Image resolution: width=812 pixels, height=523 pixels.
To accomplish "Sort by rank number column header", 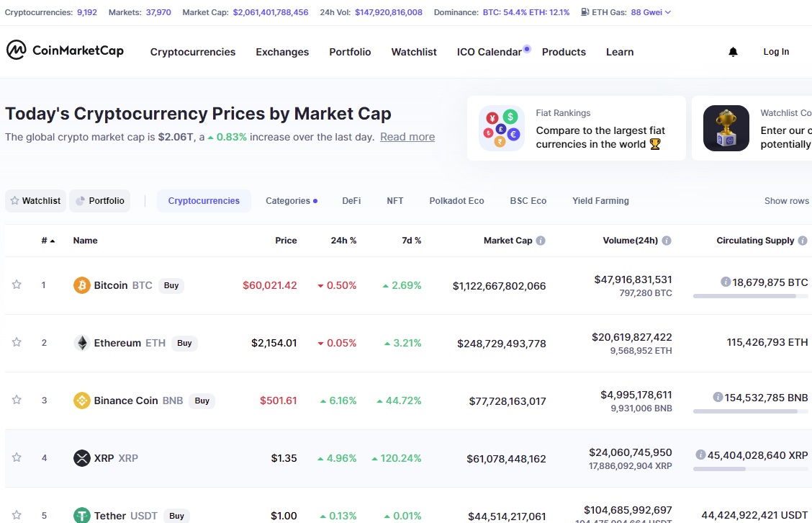I will pos(48,241).
